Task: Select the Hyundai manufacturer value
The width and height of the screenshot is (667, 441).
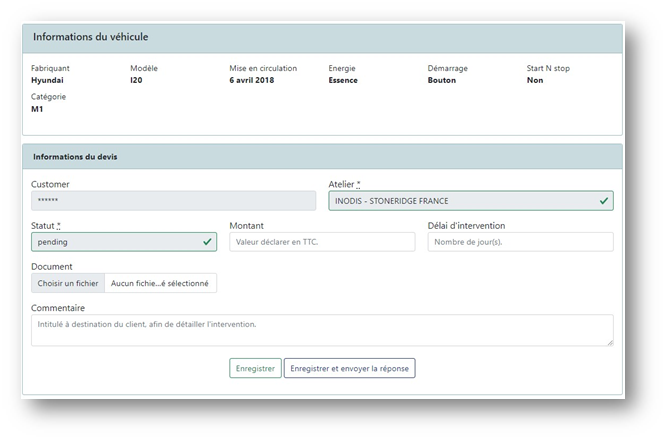Action: coord(49,81)
